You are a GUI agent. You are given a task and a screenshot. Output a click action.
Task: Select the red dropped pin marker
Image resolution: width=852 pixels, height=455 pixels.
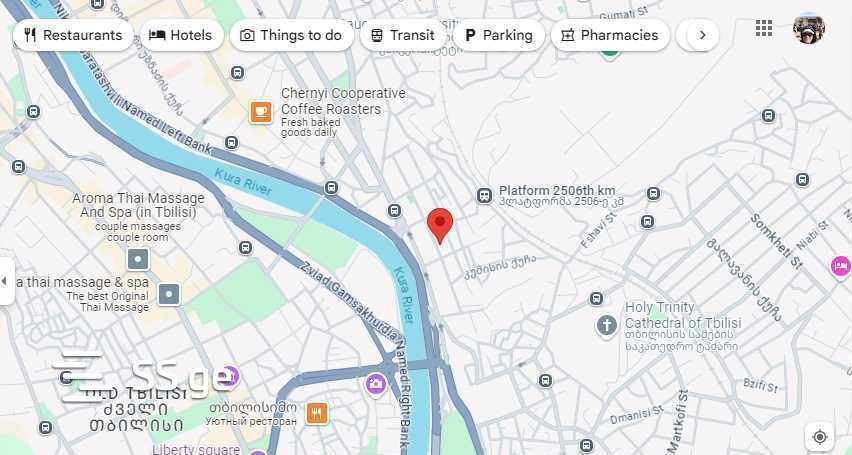pyautogui.click(x=440, y=226)
